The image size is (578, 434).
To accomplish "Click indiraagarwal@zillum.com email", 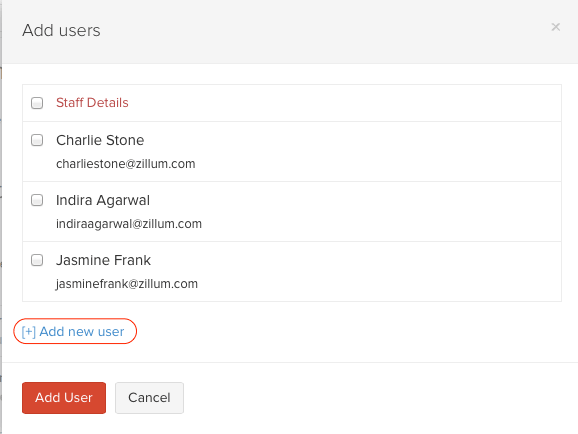I will [129, 224].
